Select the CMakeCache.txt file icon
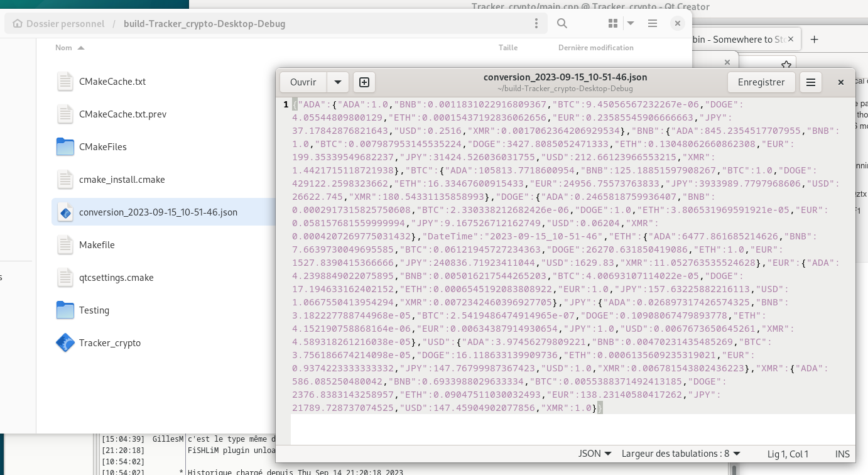This screenshot has height=475, width=868. [65, 82]
